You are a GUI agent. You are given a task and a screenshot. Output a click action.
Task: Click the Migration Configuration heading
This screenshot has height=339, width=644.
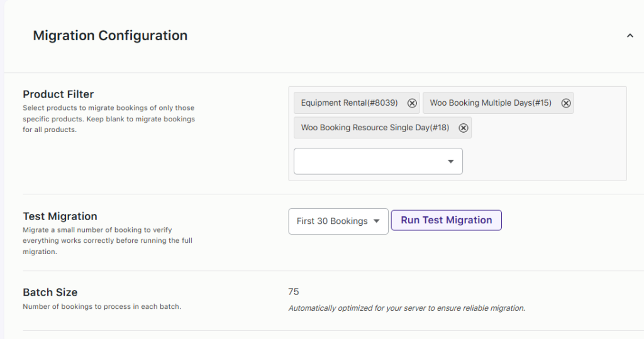(110, 36)
